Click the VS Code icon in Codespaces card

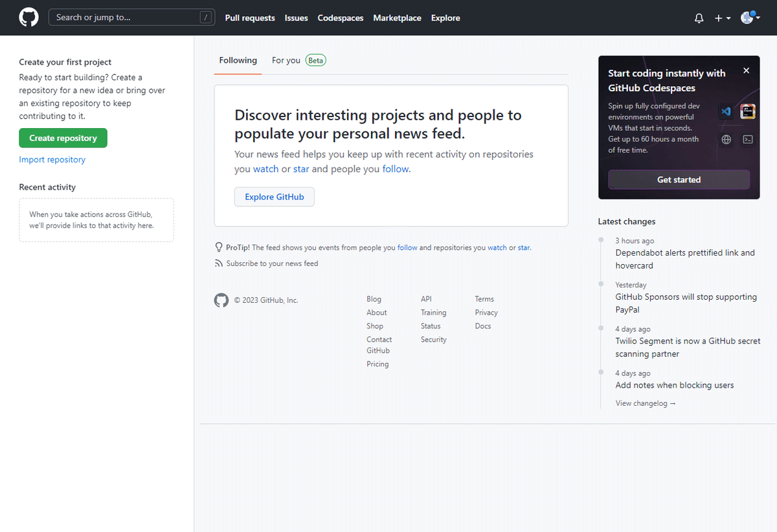pyautogui.click(x=726, y=111)
